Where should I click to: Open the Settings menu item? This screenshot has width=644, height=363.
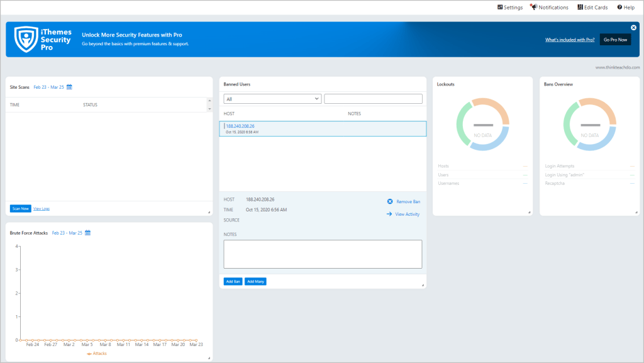(x=509, y=8)
